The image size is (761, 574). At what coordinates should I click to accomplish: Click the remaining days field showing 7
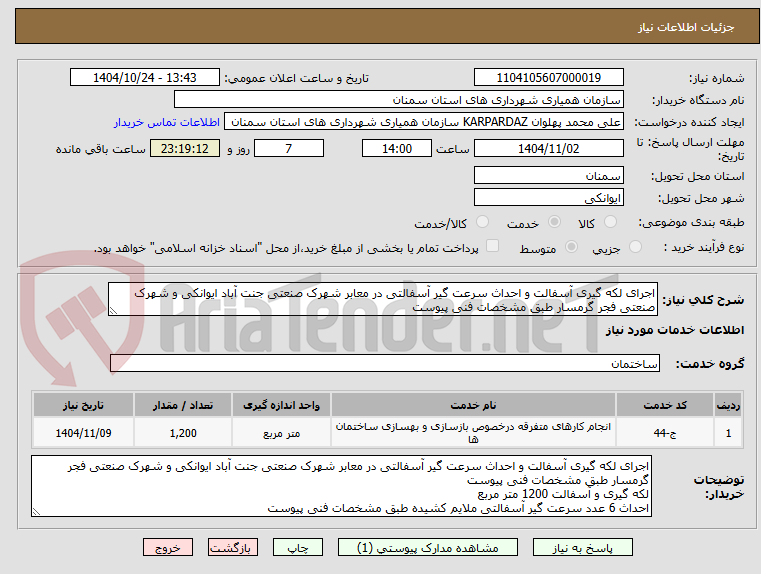click(x=289, y=148)
